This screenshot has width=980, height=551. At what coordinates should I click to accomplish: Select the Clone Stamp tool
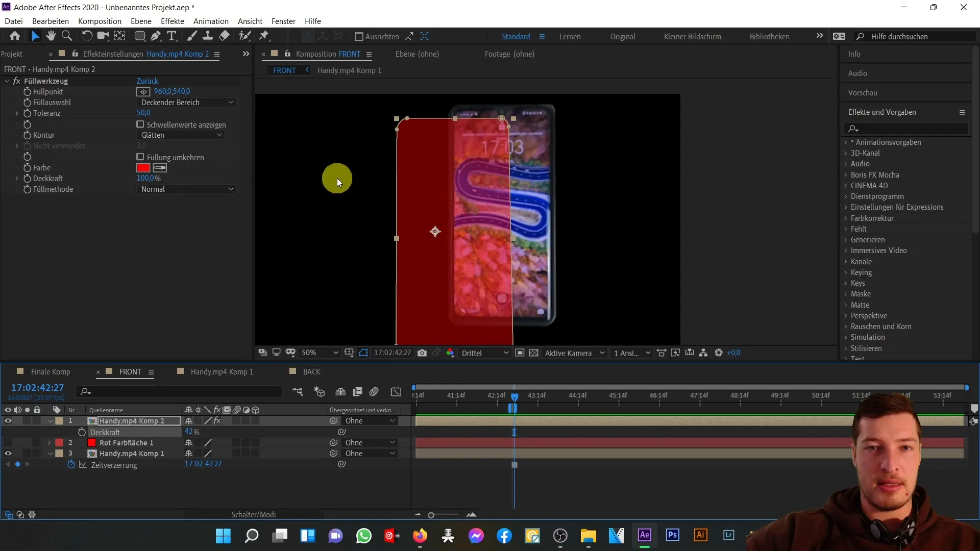[208, 36]
